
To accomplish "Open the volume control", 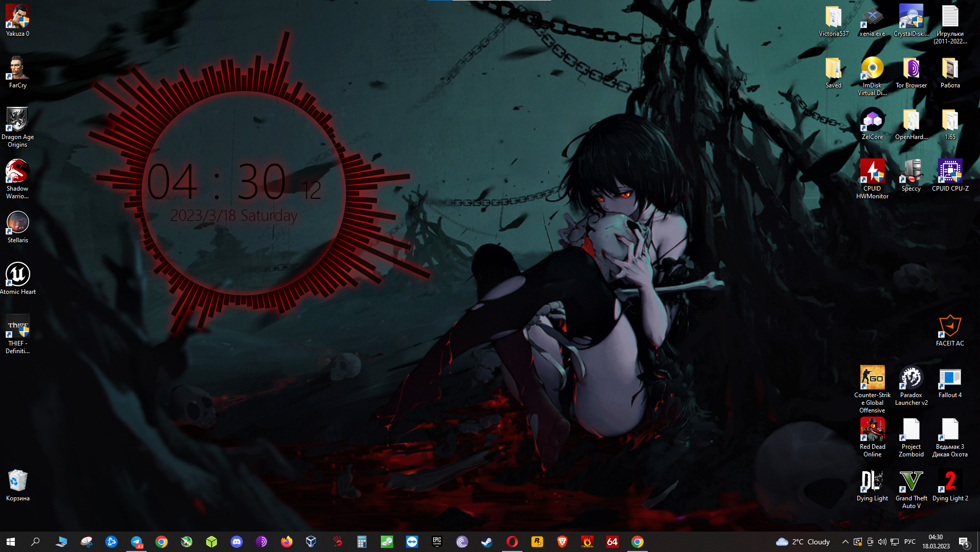I will (x=882, y=542).
